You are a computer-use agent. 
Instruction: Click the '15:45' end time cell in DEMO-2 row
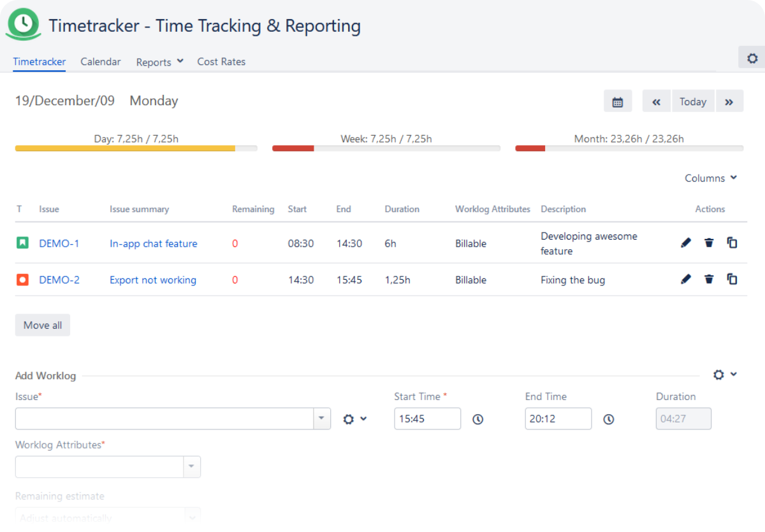pos(349,280)
